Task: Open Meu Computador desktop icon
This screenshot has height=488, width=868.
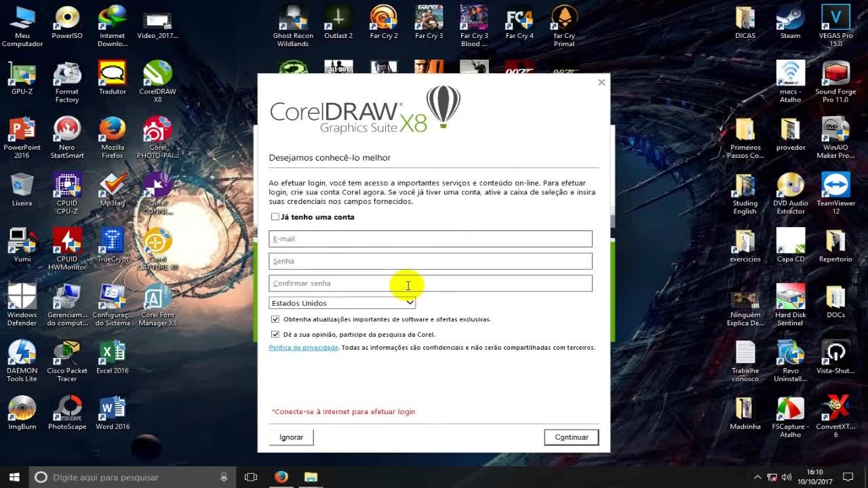Action: (22, 27)
